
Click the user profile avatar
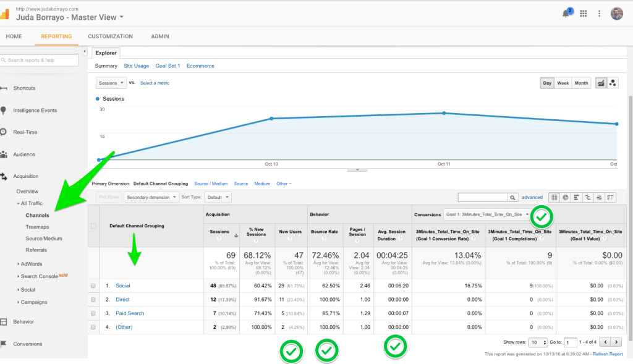(616, 14)
